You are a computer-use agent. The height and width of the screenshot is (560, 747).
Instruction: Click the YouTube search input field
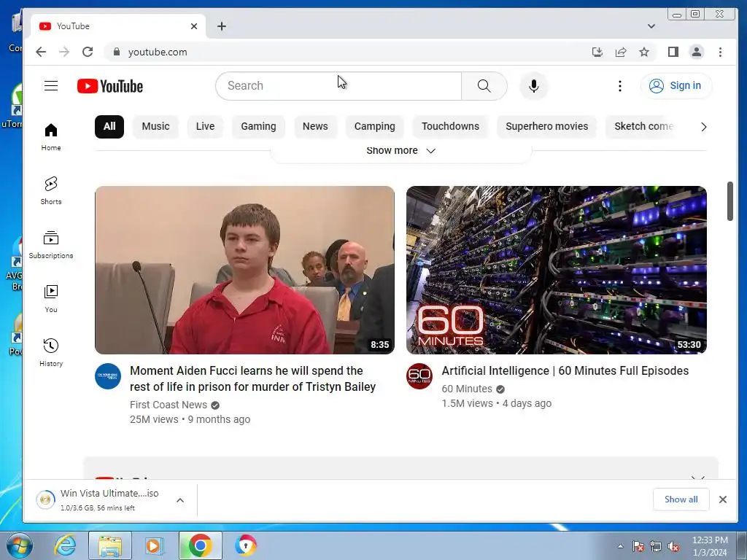pyautogui.click(x=338, y=86)
